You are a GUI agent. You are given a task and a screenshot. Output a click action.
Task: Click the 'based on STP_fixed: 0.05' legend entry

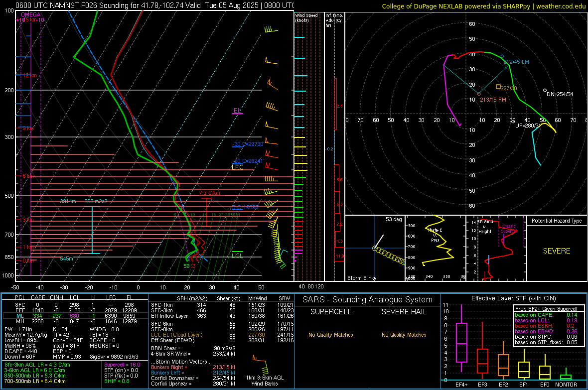pyautogui.click(x=546, y=342)
